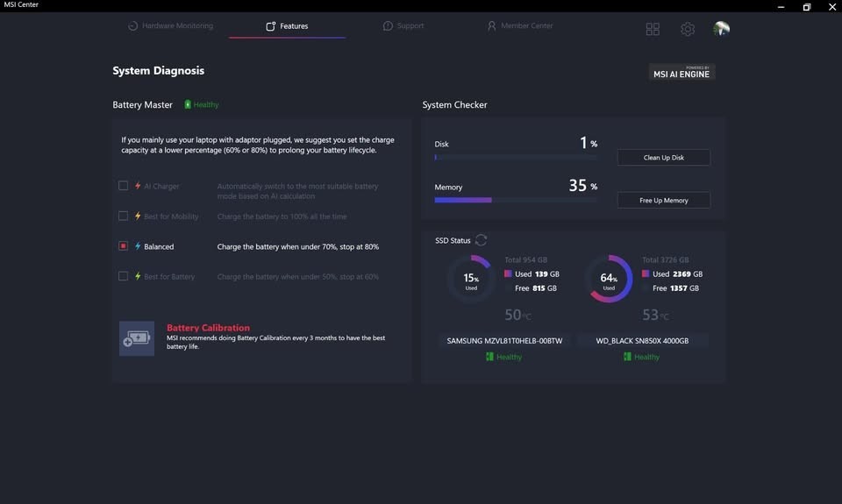
Task: Open the Battery Calibration link
Action: 208,328
